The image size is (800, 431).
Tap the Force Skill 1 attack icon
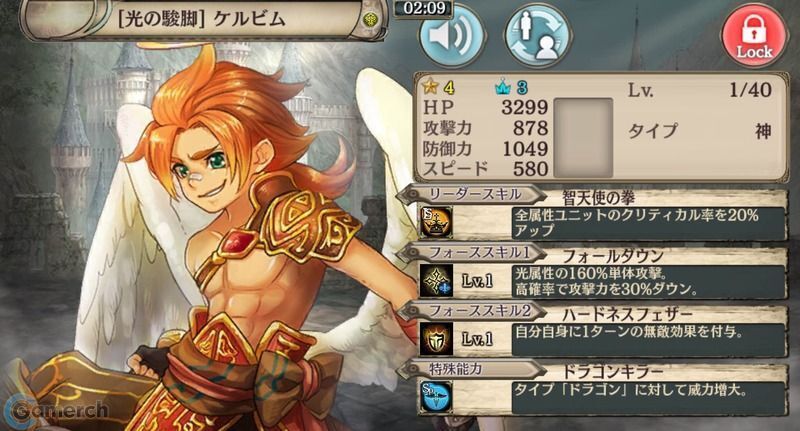[436, 281]
